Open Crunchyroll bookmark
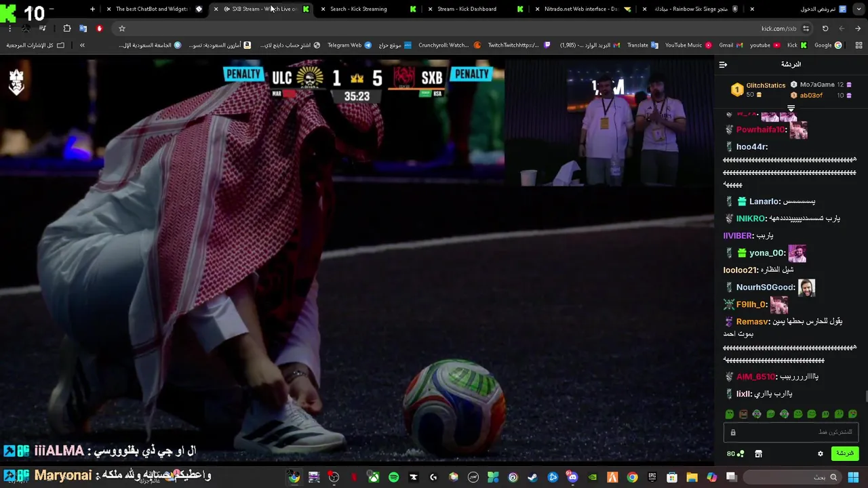 pos(449,45)
